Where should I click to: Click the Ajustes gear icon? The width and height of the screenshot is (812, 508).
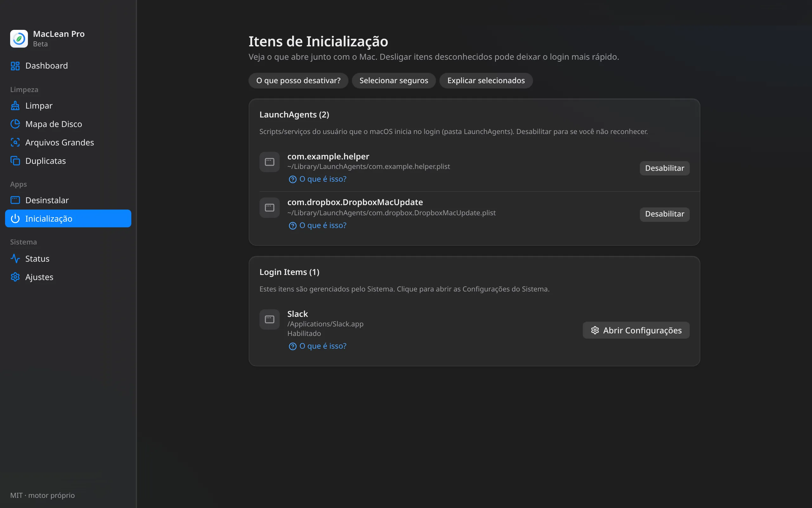(x=15, y=277)
